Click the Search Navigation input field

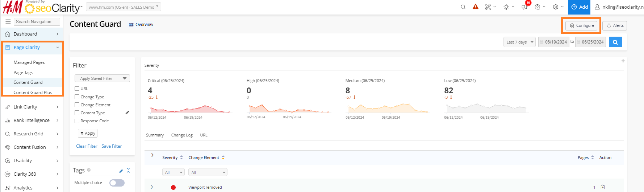37,22
